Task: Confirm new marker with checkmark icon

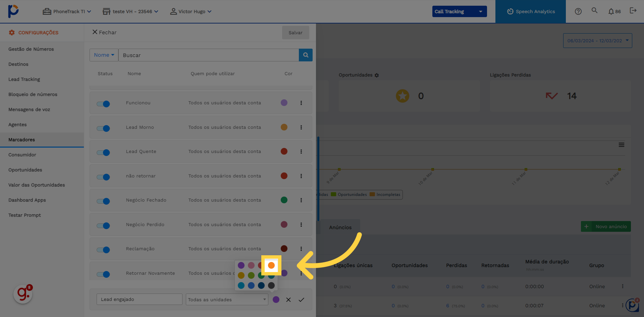Action: 301,300
